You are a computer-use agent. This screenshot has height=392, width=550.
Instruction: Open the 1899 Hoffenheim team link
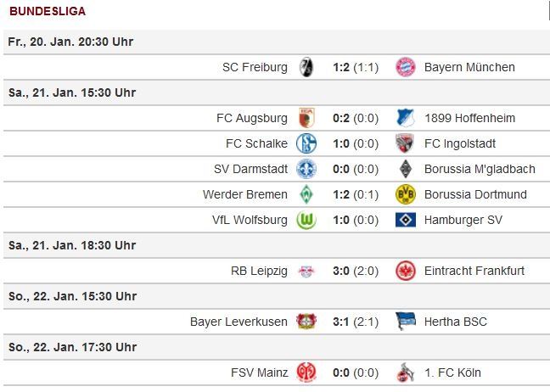click(x=469, y=118)
